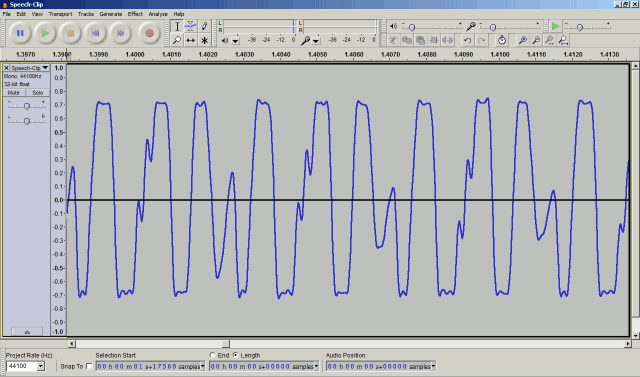Click the Sync-Lock clock icon
The width and height of the screenshot is (640, 377).
[x=502, y=40]
